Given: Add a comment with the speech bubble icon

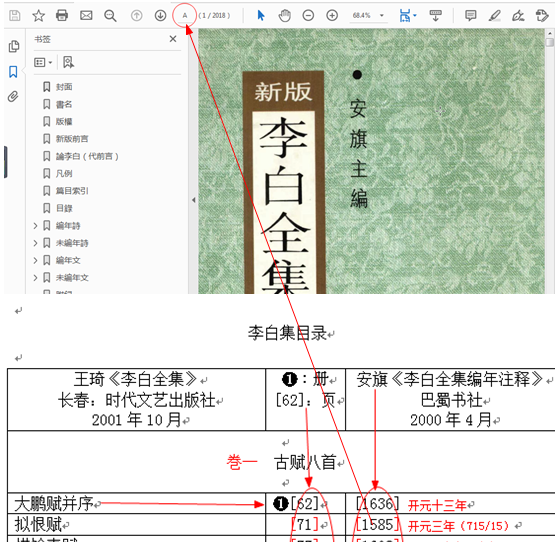Looking at the screenshot, I should click(x=471, y=16).
